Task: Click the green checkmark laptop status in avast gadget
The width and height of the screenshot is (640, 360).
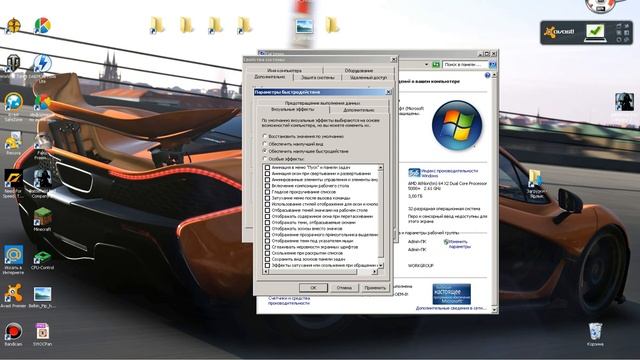Action: coord(594,33)
